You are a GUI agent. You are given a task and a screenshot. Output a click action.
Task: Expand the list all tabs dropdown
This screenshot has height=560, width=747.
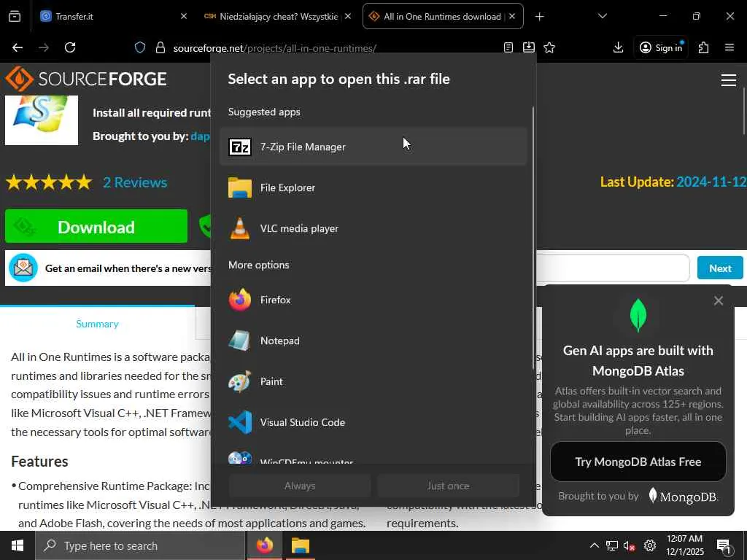coord(602,16)
